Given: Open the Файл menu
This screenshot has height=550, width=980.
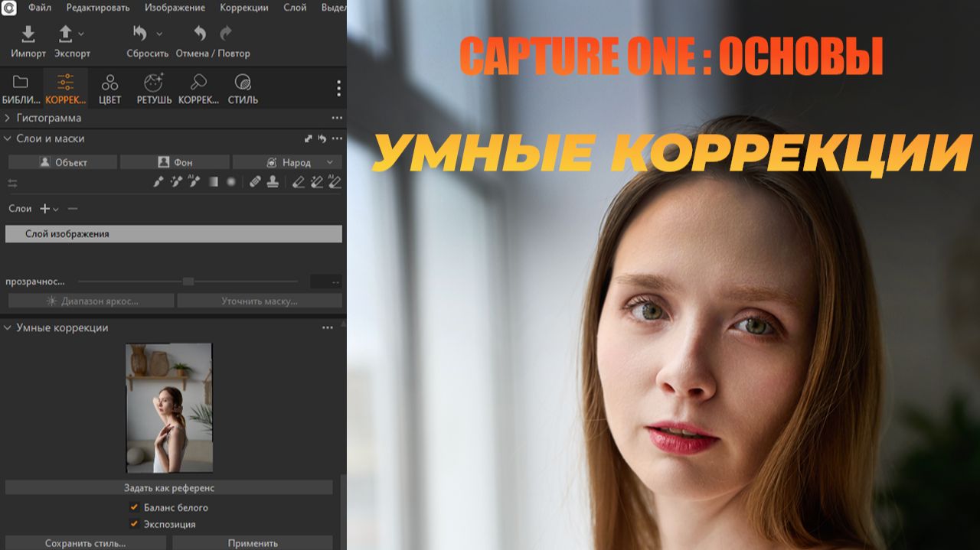Looking at the screenshot, I should (40, 8).
